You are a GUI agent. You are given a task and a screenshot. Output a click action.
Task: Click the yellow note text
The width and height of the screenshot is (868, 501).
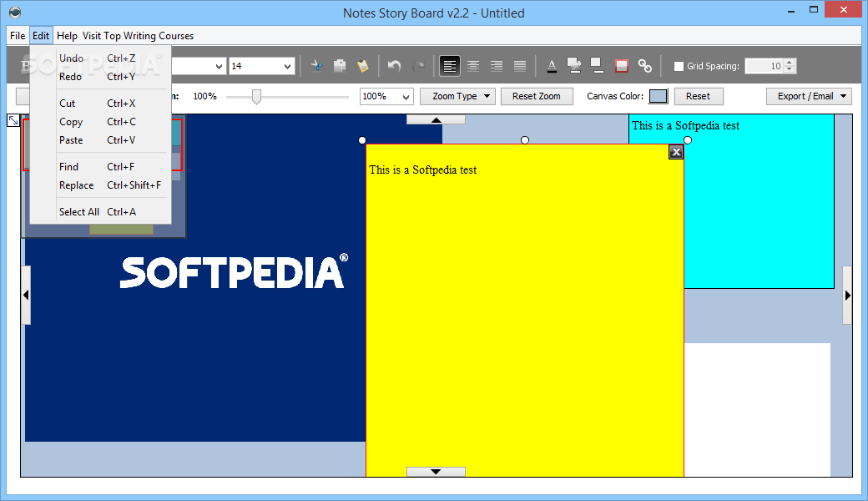(423, 170)
